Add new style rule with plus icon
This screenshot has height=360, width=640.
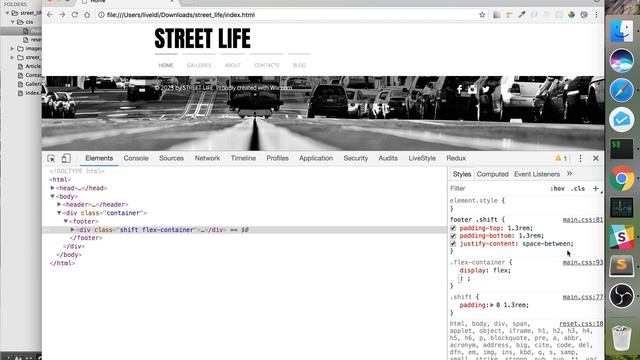coord(596,188)
